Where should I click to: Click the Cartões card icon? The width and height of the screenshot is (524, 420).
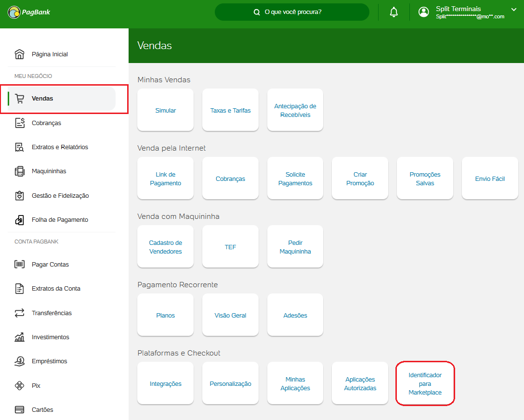[19, 409]
